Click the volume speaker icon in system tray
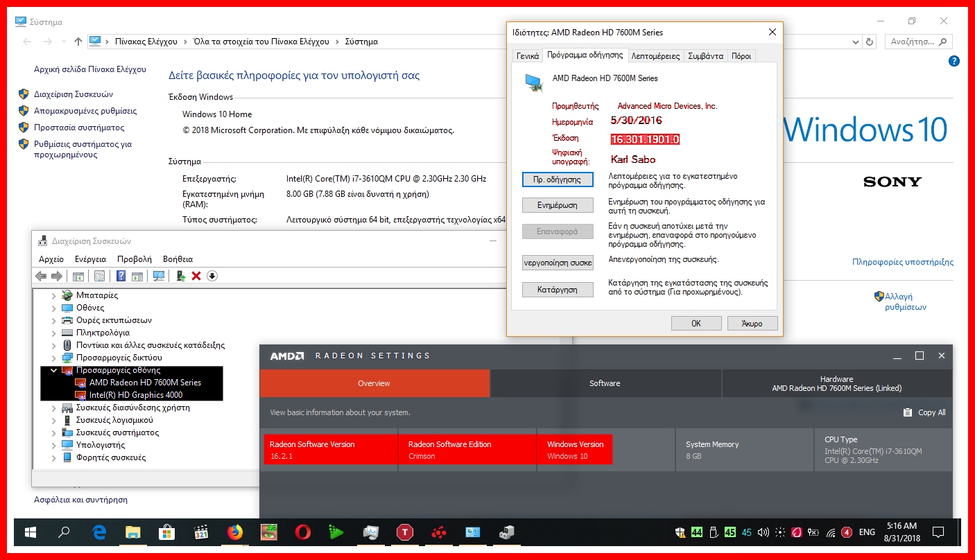Viewport: 975px width, 560px height. pos(763,532)
